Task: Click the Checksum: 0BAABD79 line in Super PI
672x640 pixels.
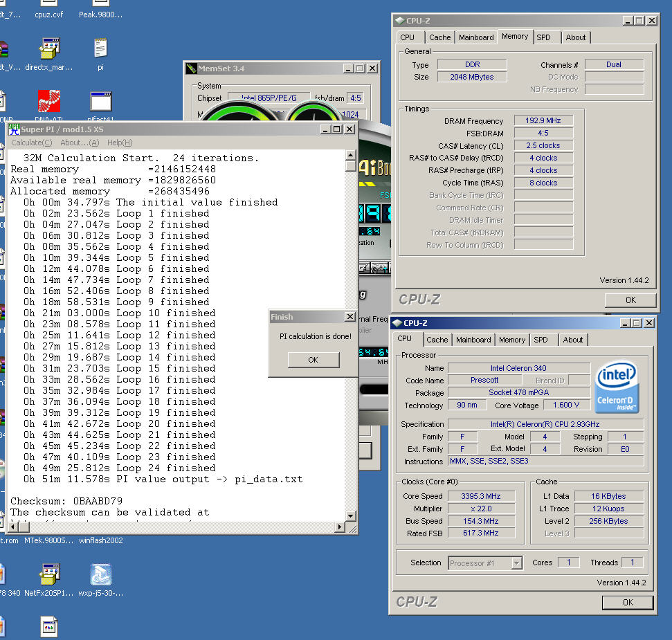Action: pos(66,501)
